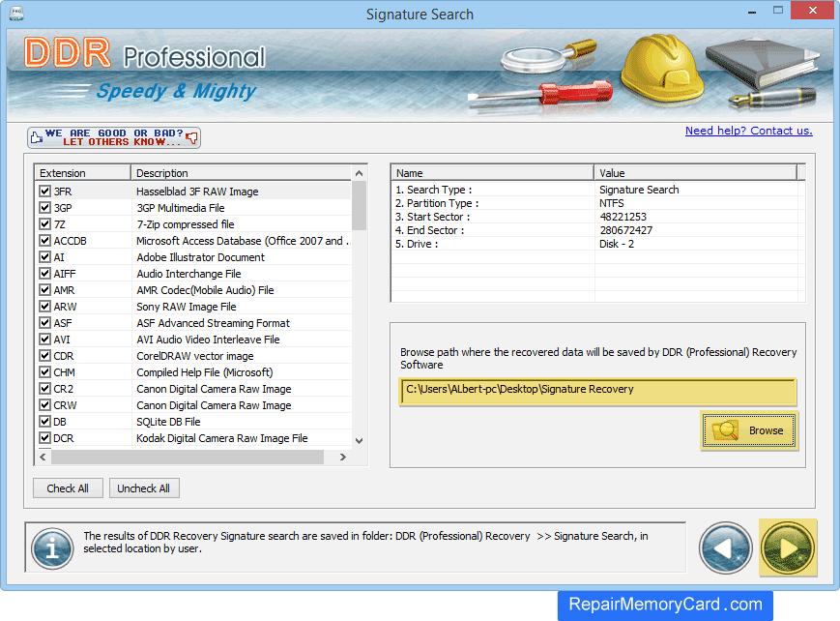Toggle the ACCDB extension checkbox

pyautogui.click(x=45, y=240)
